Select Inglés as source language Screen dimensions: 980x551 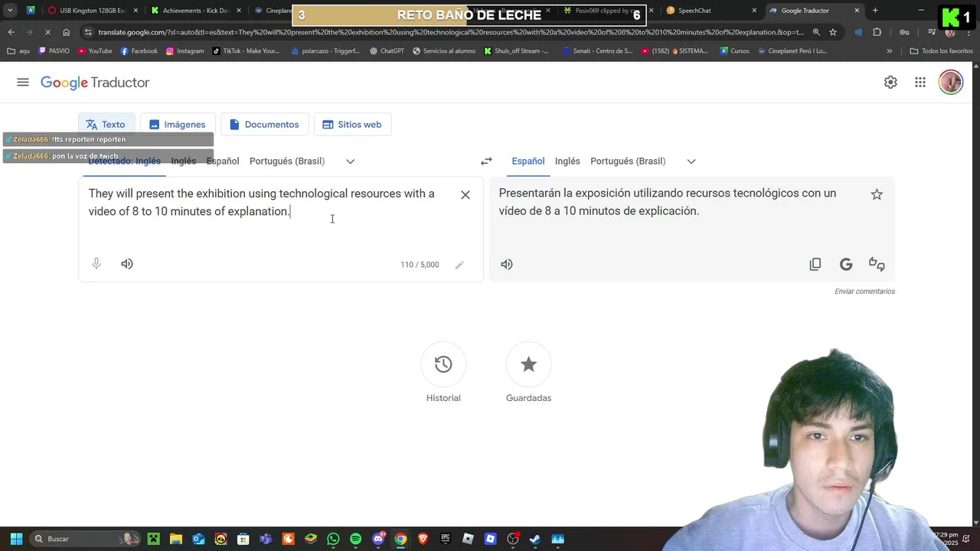[x=184, y=161]
